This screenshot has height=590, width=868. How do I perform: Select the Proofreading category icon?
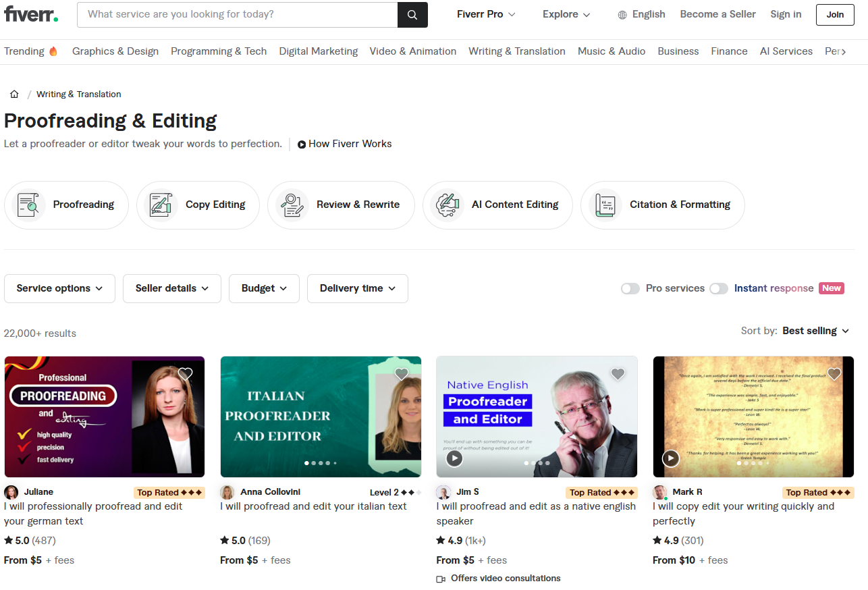tap(28, 205)
